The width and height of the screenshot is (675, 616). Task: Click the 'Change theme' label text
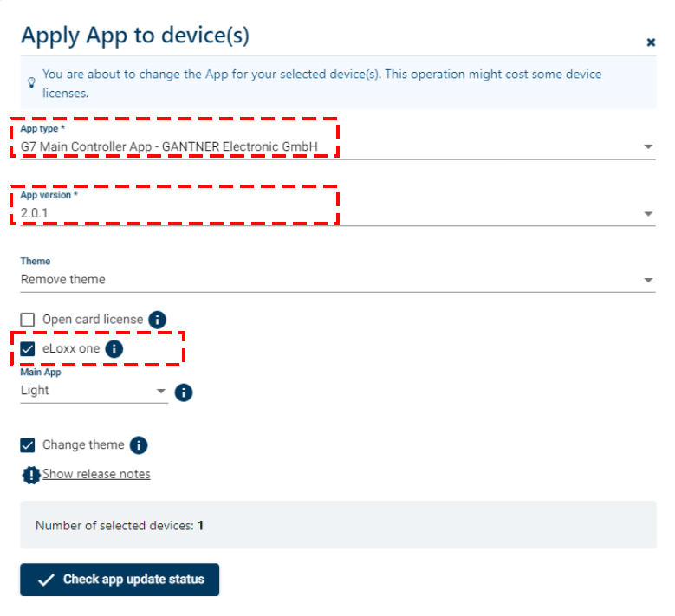[83, 444]
